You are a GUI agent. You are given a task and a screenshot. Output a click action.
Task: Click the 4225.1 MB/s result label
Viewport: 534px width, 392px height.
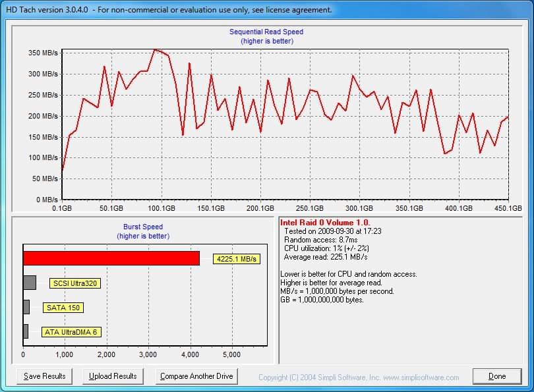click(x=237, y=259)
